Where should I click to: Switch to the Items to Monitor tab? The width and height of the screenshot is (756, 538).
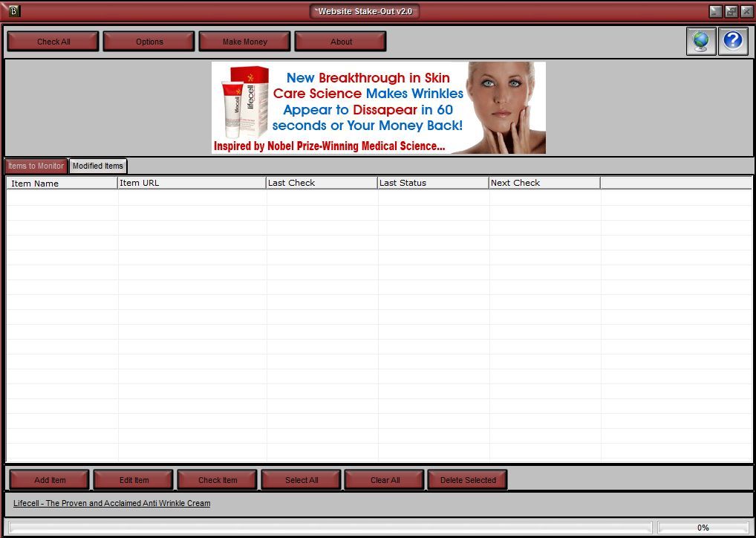(36, 166)
